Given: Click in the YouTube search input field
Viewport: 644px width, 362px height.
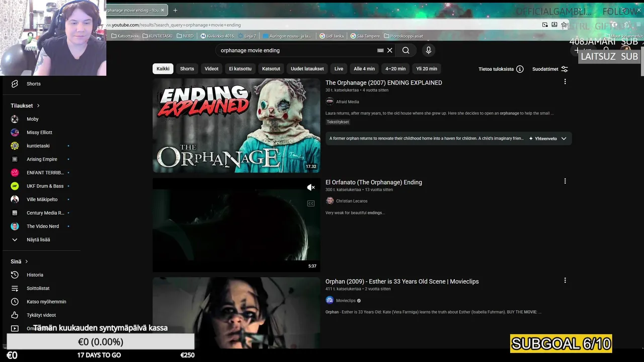Looking at the screenshot, I should click(x=297, y=50).
